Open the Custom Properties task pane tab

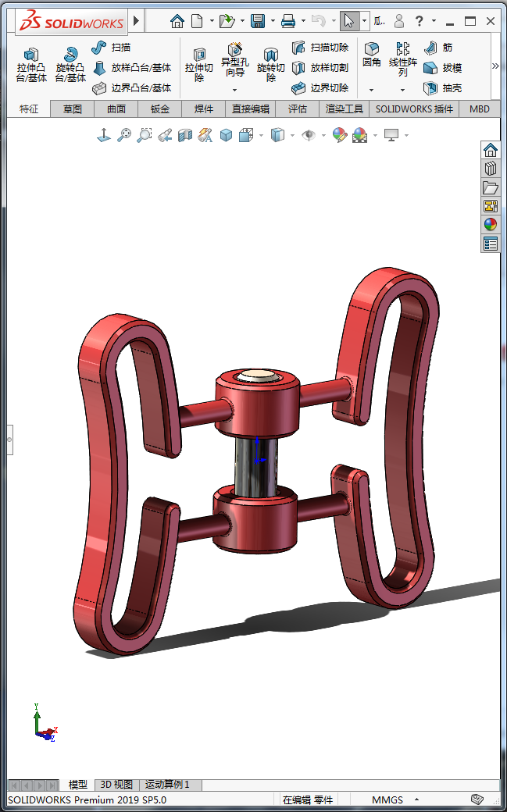coord(491,244)
